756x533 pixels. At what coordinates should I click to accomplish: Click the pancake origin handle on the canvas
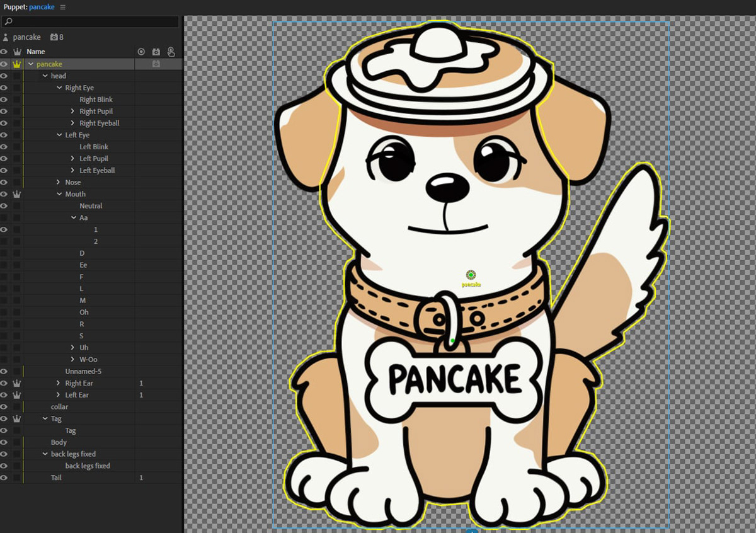point(471,275)
